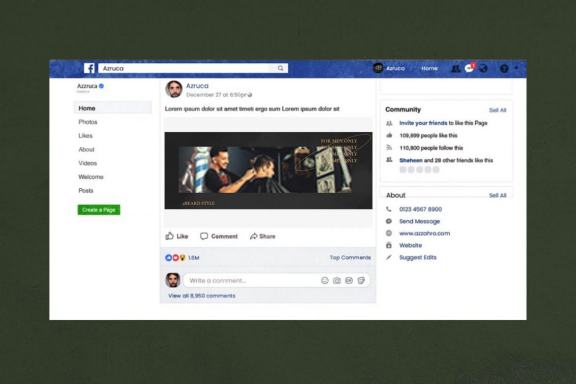
Task: Click the yellow wow reaction icon
Action: (x=182, y=258)
